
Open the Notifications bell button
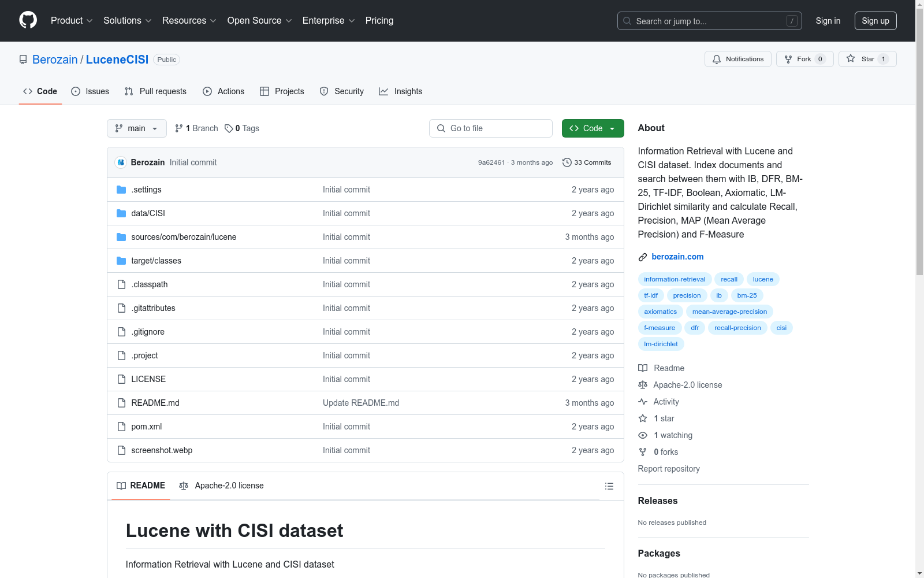point(738,59)
